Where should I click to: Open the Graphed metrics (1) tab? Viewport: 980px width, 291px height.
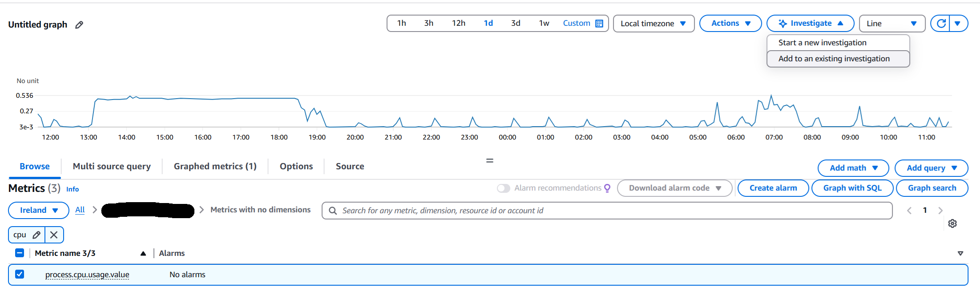click(x=215, y=167)
